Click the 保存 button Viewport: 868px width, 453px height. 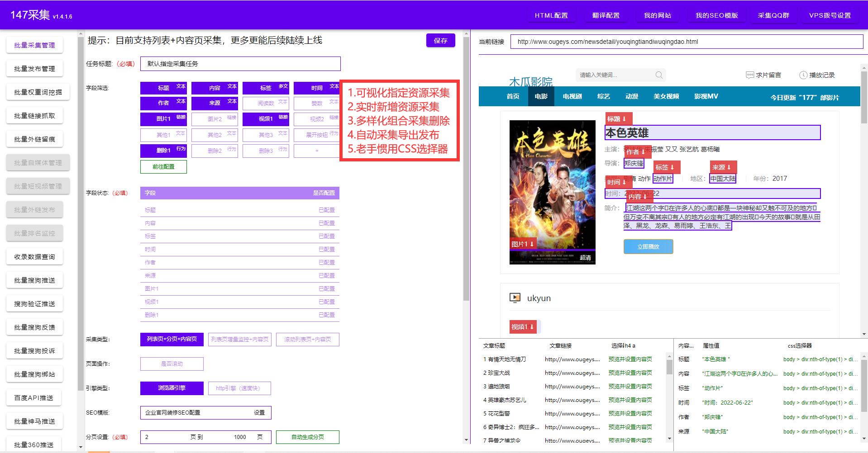tap(440, 41)
